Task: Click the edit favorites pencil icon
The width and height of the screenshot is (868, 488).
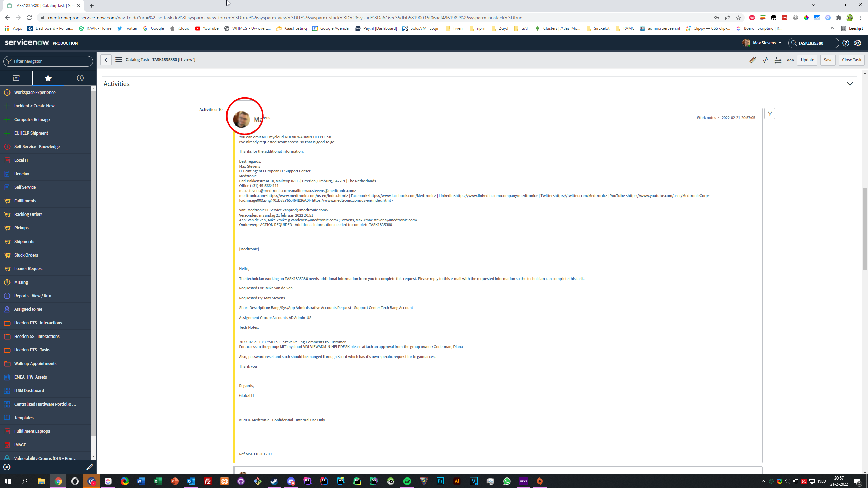Action: [90, 467]
